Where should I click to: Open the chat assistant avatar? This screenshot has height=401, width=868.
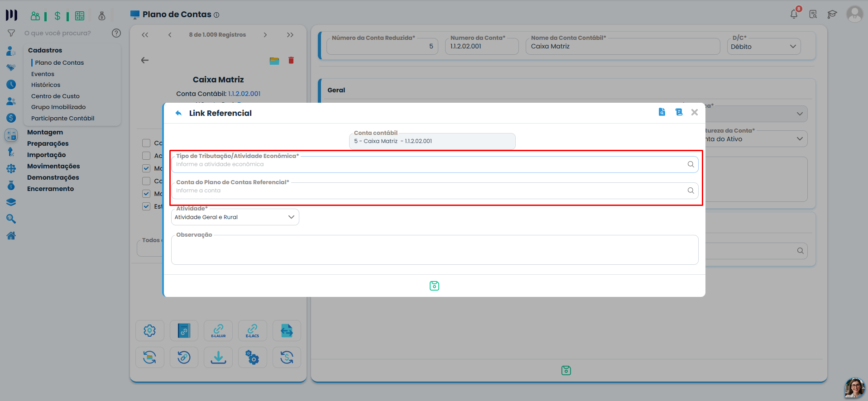tap(855, 388)
